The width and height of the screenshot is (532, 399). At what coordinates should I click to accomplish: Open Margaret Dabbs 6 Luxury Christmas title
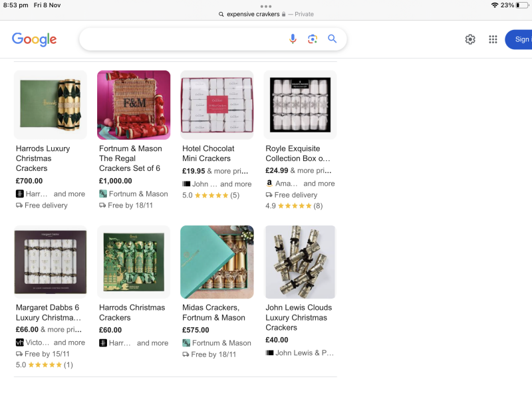pos(48,313)
